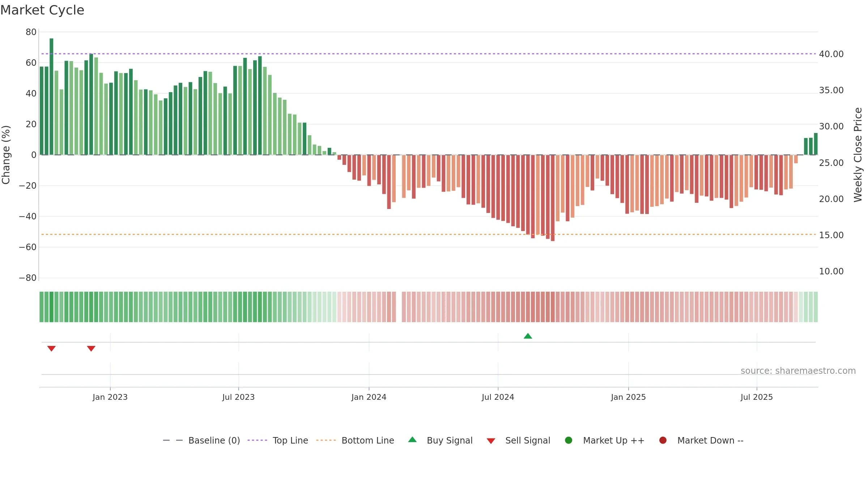Click the 10.00 right axis label
Viewport: 868px width, 488px height.
tap(831, 271)
